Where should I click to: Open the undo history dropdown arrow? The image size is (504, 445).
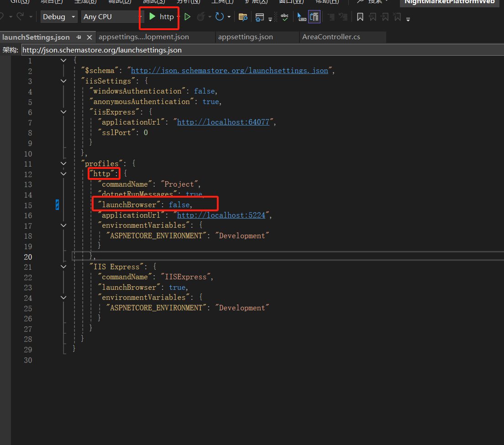point(10,17)
